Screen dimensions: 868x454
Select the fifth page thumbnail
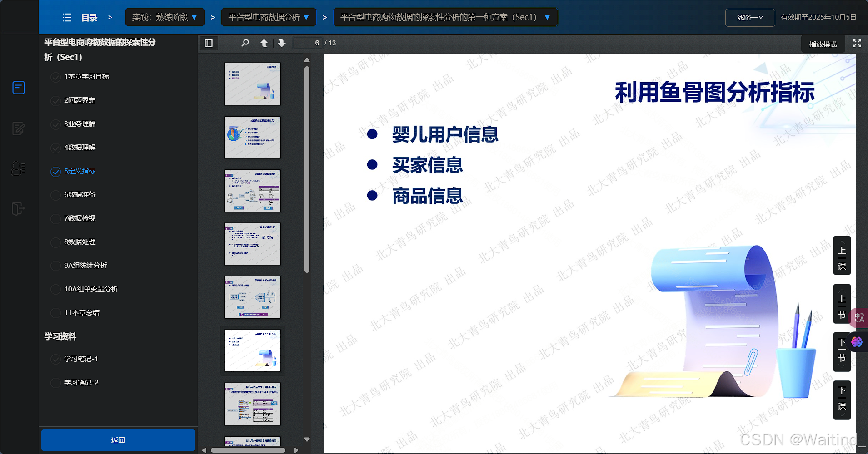point(253,297)
